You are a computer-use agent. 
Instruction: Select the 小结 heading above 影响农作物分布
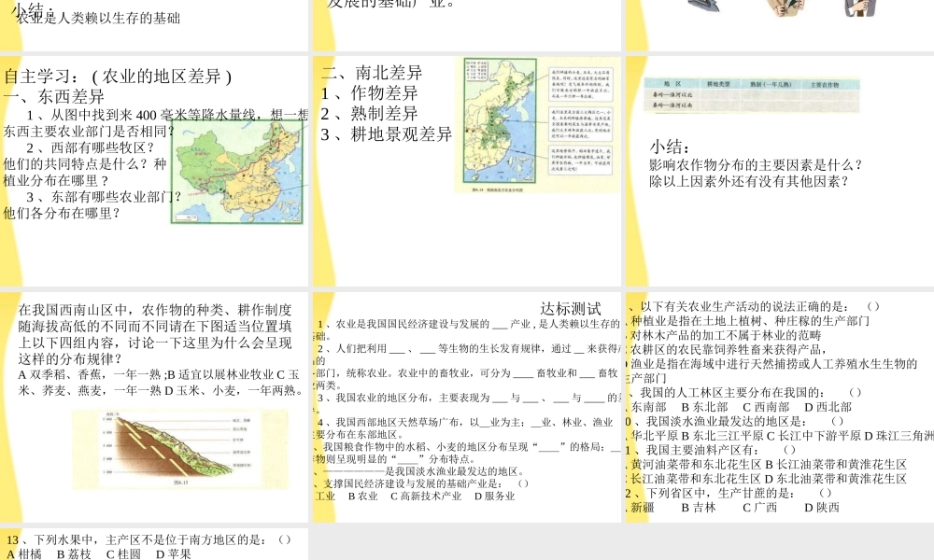(669, 147)
